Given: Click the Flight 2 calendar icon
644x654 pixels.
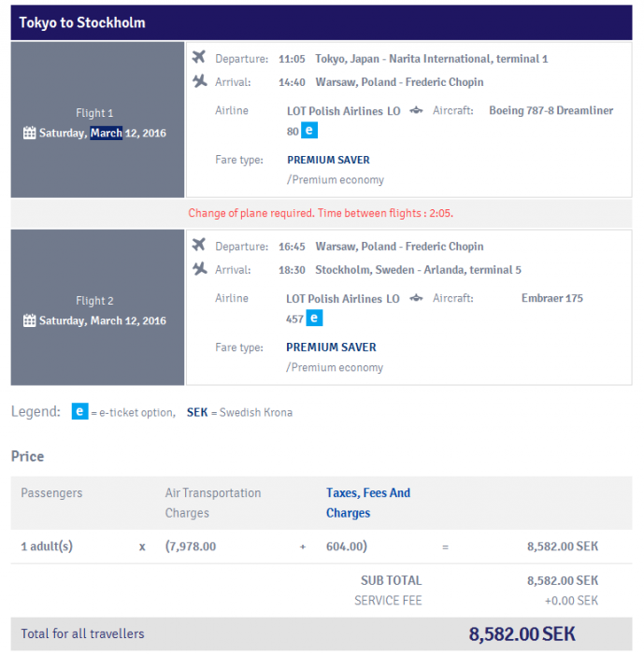Looking at the screenshot, I should pyautogui.click(x=30, y=320).
